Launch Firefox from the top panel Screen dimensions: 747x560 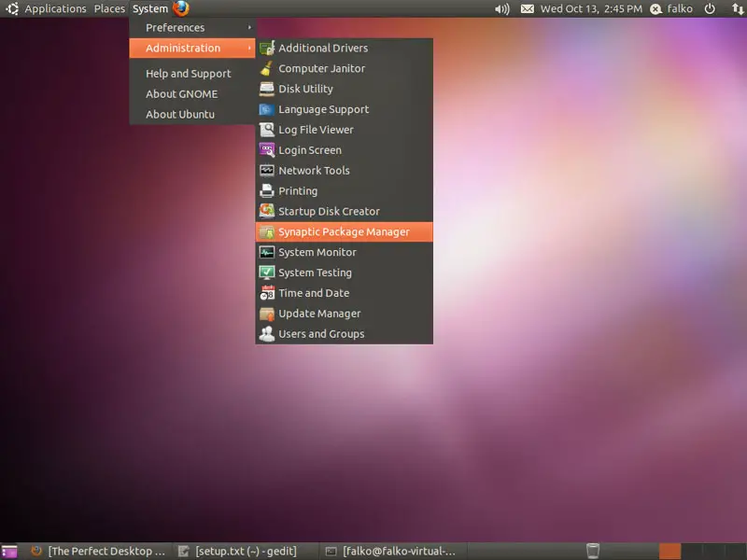point(181,8)
